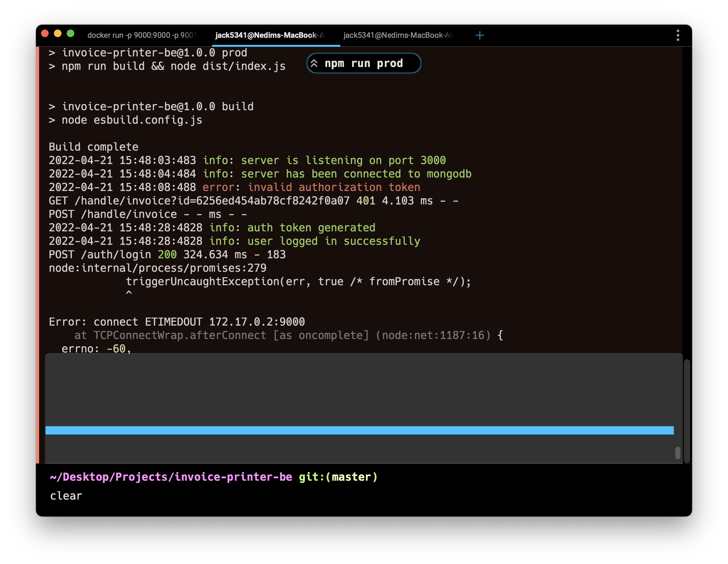Close the window using the red traffic light

pyautogui.click(x=44, y=33)
